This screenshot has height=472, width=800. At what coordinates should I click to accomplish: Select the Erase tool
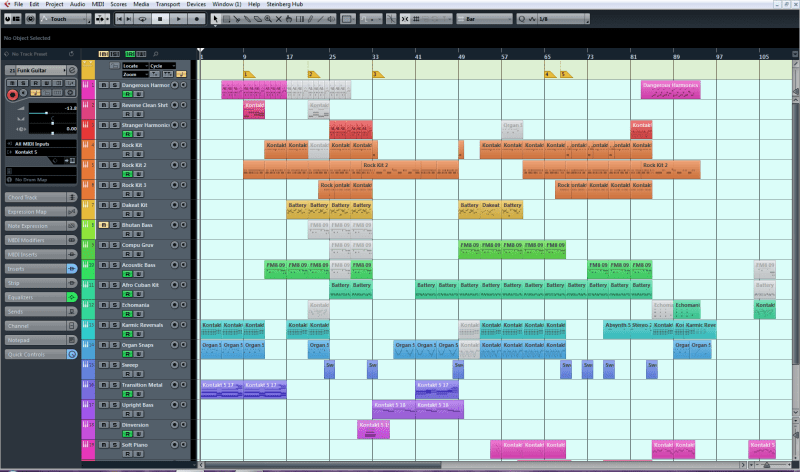point(258,19)
